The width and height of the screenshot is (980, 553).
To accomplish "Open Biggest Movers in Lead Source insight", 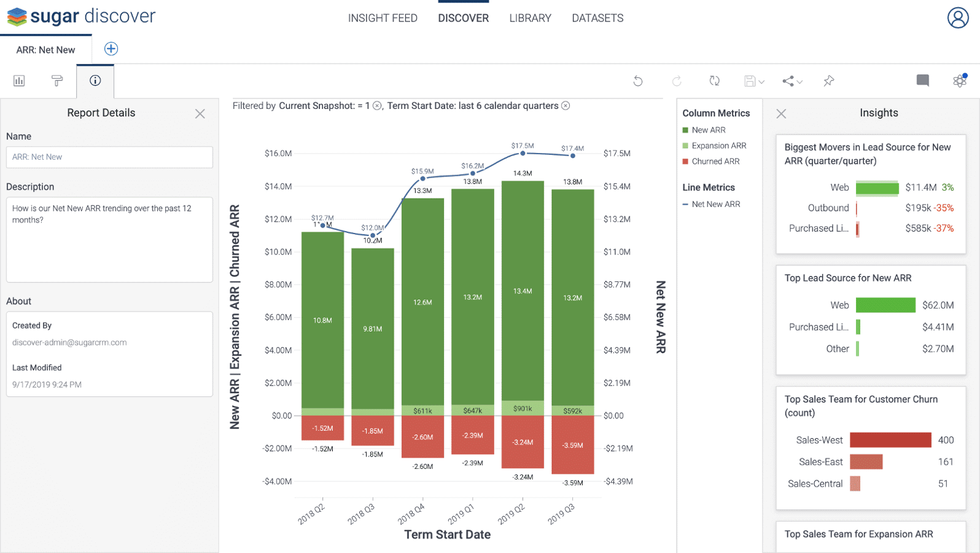I will [871, 194].
